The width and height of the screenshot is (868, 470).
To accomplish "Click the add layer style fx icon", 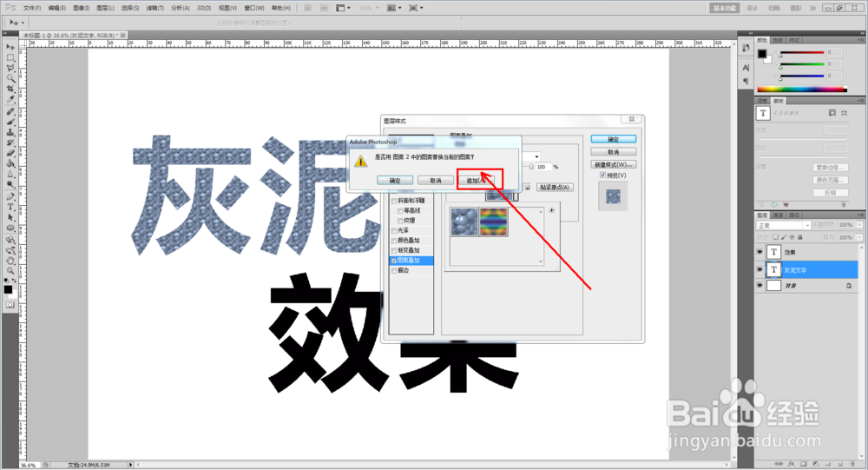I will point(791,464).
